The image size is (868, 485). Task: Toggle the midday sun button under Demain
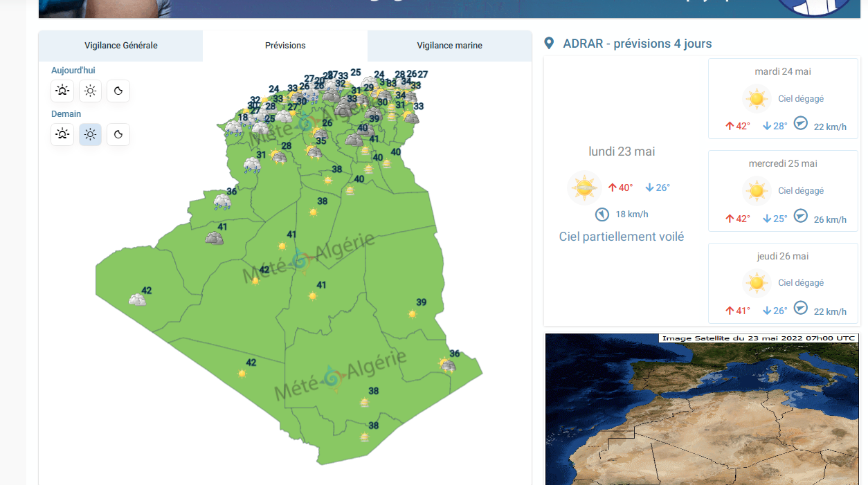pyautogui.click(x=90, y=134)
